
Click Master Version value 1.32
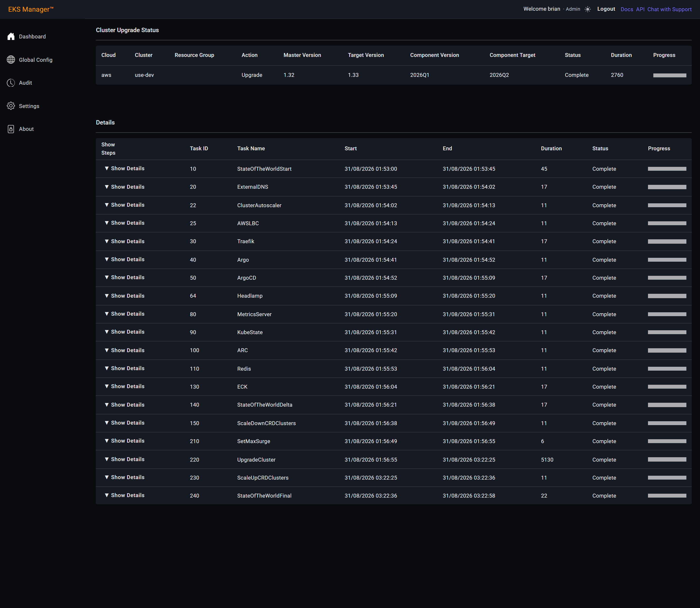point(289,75)
